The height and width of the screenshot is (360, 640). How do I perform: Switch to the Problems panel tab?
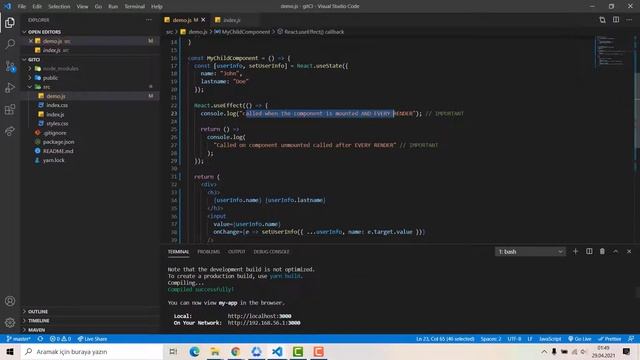click(x=209, y=252)
